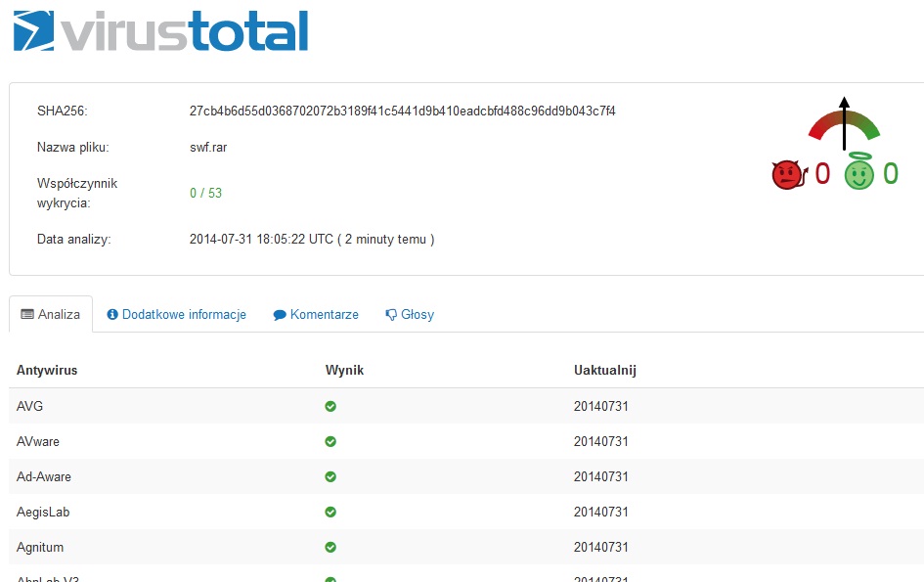
Task: Click the update date 20140731 in Ad-Aware row
Action: 601,476
